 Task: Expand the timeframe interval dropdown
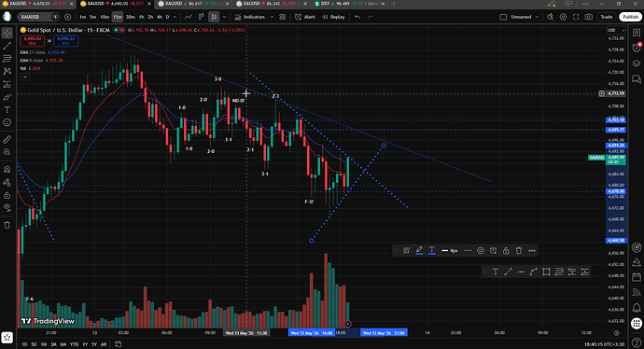pyautogui.click(x=175, y=17)
